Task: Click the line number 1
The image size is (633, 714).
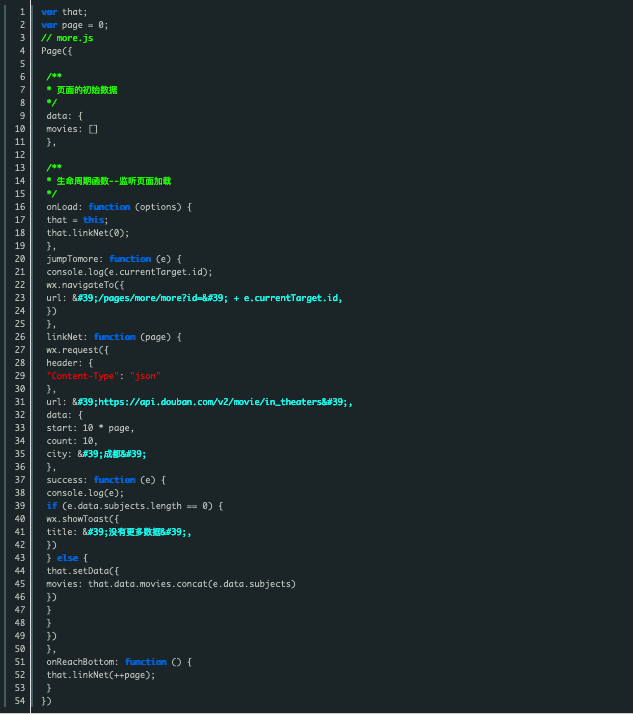Action: click(x=22, y=12)
